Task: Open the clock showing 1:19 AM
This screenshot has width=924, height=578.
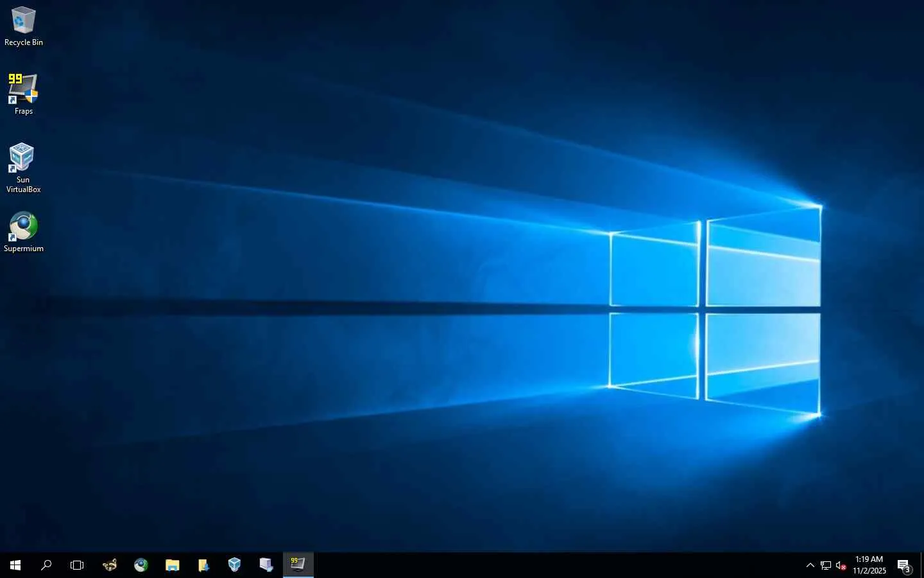Action: point(869,565)
